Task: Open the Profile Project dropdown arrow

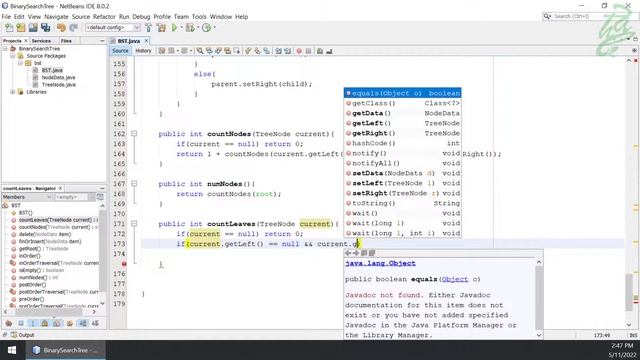Action: pos(214,28)
